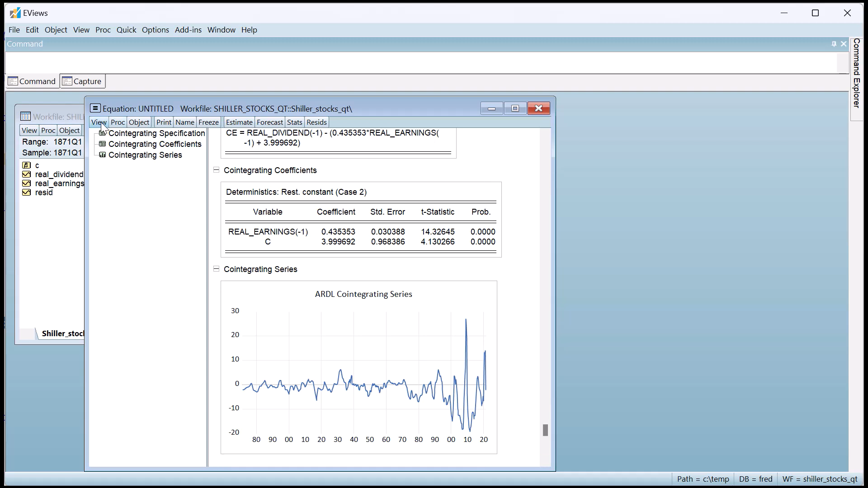Screen dimensions: 868x488
Task: Click the Cointegrating Coefficients table icon
Action: click(103, 144)
